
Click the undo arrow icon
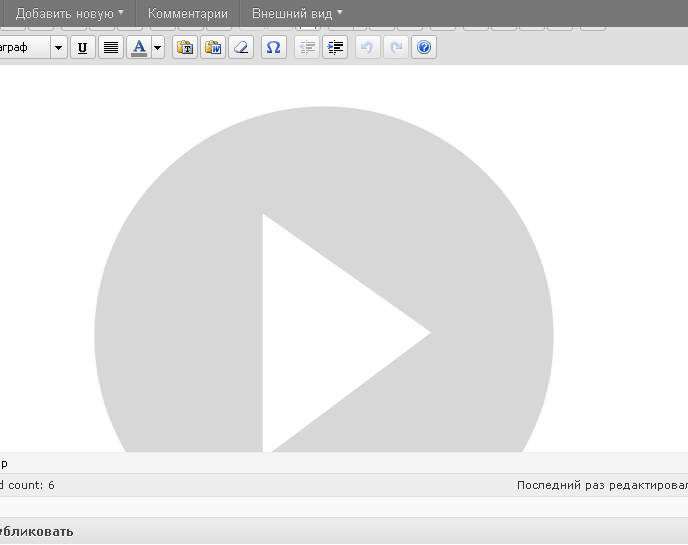coord(367,47)
